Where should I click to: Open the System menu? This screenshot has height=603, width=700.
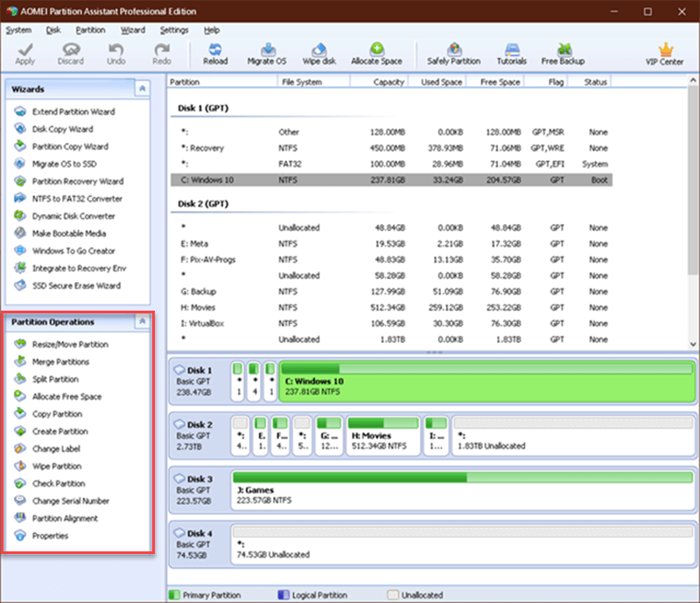coord(18,30)
